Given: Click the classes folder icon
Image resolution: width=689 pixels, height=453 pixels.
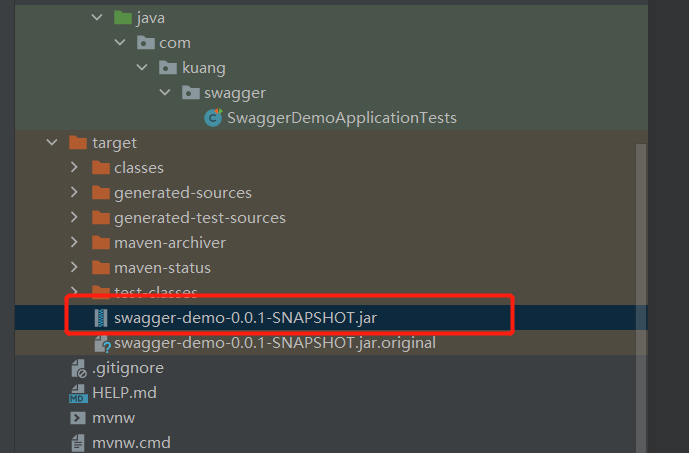Looking at the screenshot, I should pyautogui.click(x=101, y=167).
